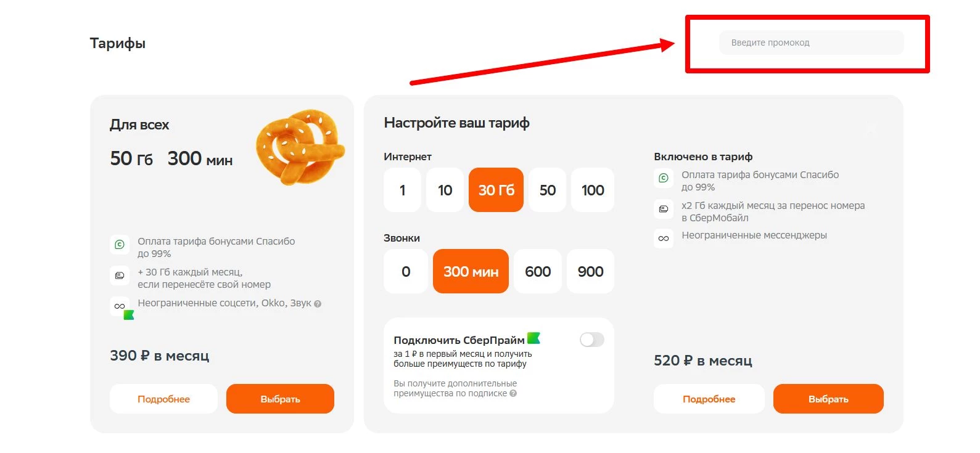
Task: Click the x2 Гб transfer icon in the right panel
Action: click(x=663, y=209)
